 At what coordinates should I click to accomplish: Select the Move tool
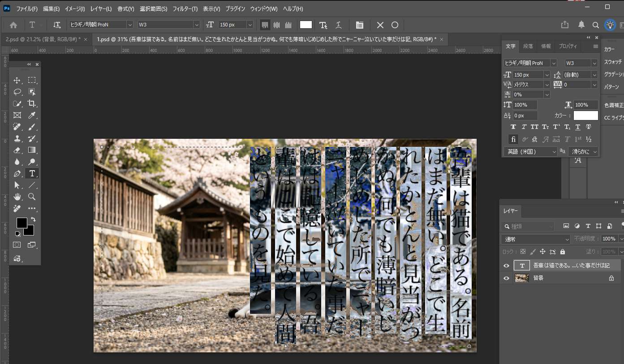pyautogui.click(x=17, y=81)
